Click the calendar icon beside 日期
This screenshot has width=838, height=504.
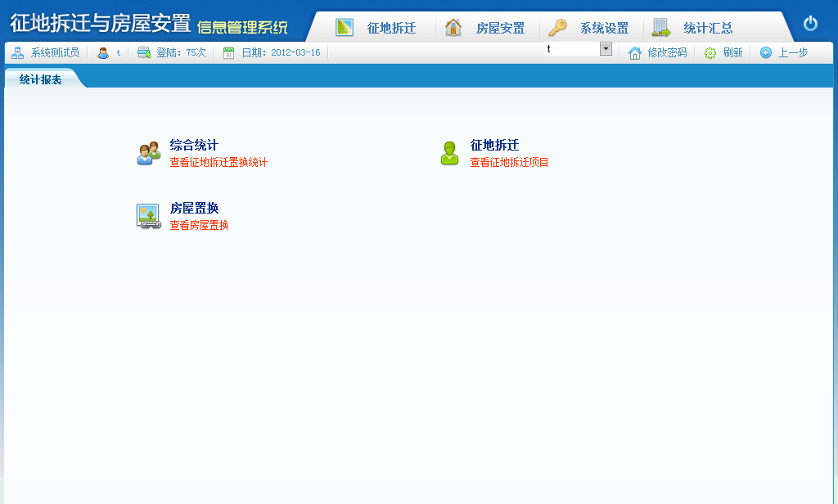tap(229, 52)
